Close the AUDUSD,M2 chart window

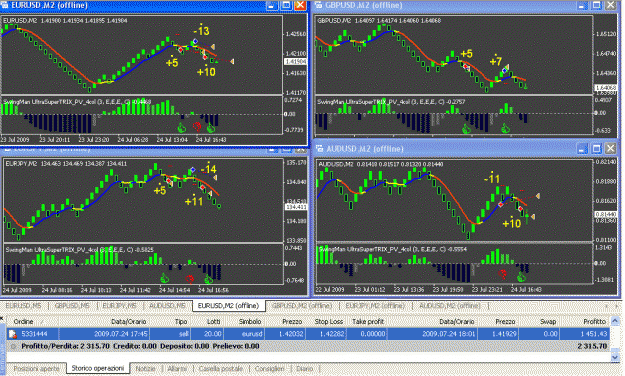coord(611,149)
